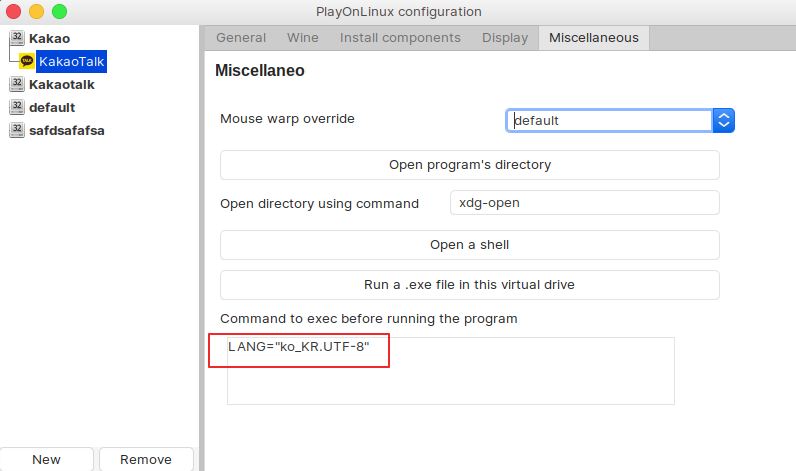The width and height of the screenshot is (796, 471).
Task: Open the Display tab
Action: click(x=505, y=38)
